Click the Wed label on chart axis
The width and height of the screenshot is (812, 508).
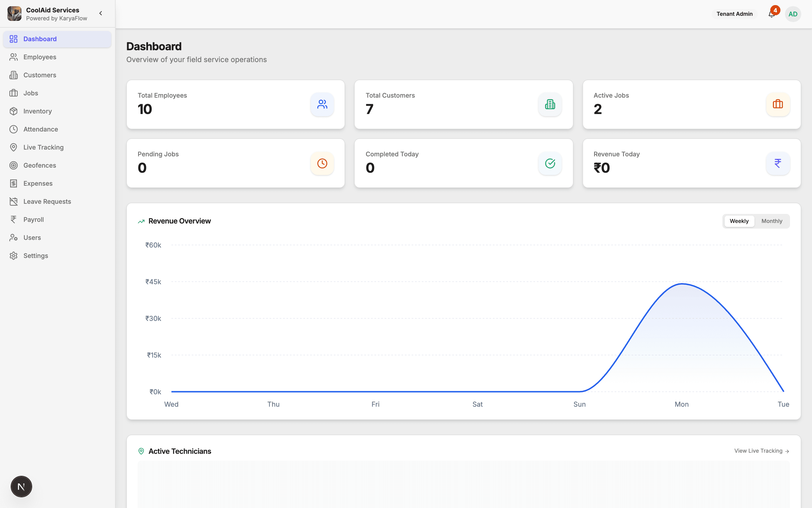pyautogui.click(x=171, y=404)
